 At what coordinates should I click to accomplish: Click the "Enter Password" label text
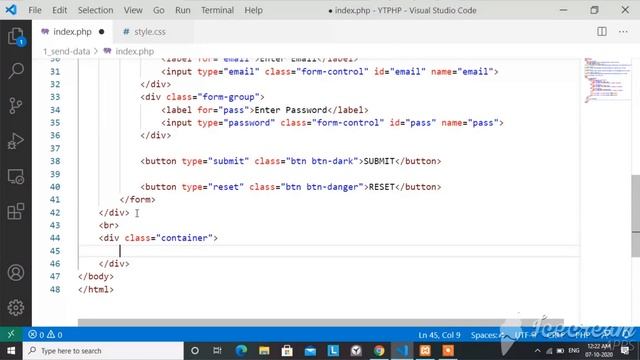tap(291, 110)
